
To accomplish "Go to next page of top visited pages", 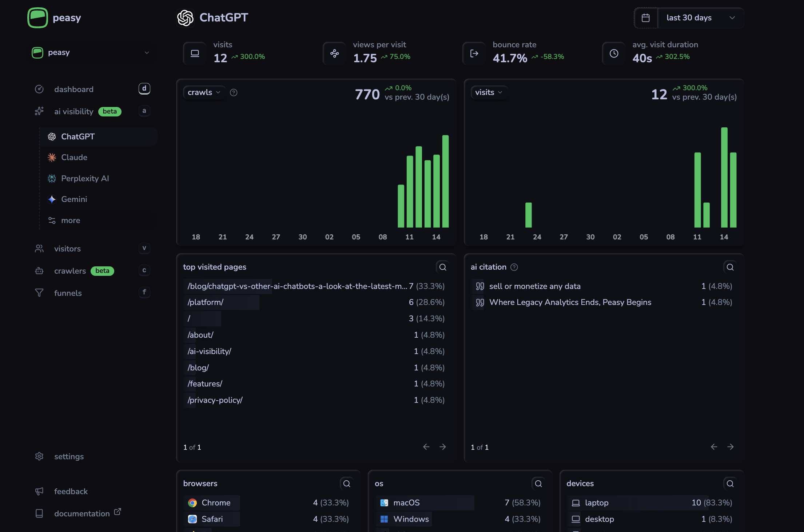I will (443, 447).
